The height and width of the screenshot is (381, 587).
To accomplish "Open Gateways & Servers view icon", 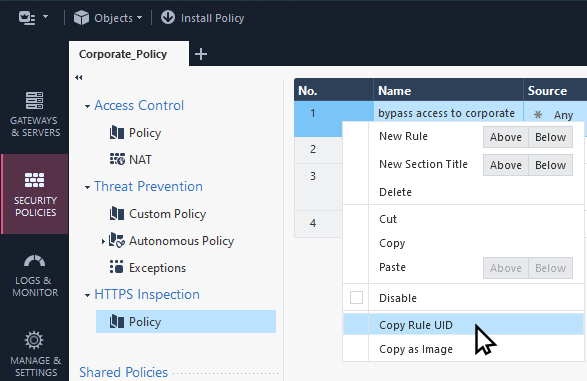I will tap(34, 100).
